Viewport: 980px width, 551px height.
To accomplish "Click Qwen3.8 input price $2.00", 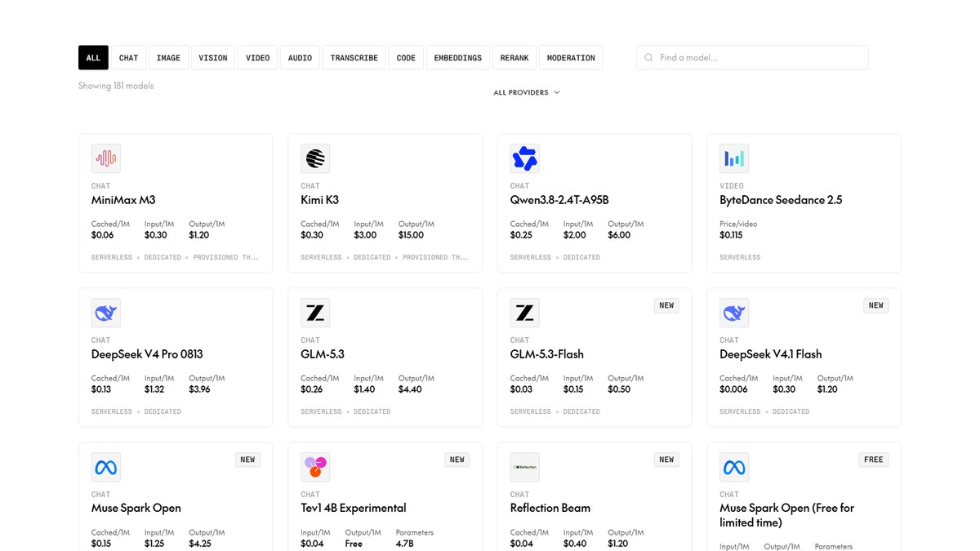I will (575, 235).
